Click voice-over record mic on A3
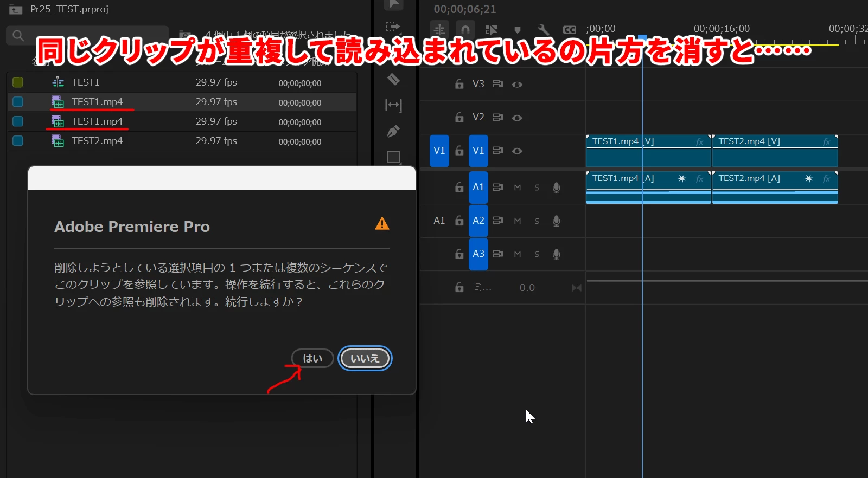868x478 pixels. (x=556, y=254)
